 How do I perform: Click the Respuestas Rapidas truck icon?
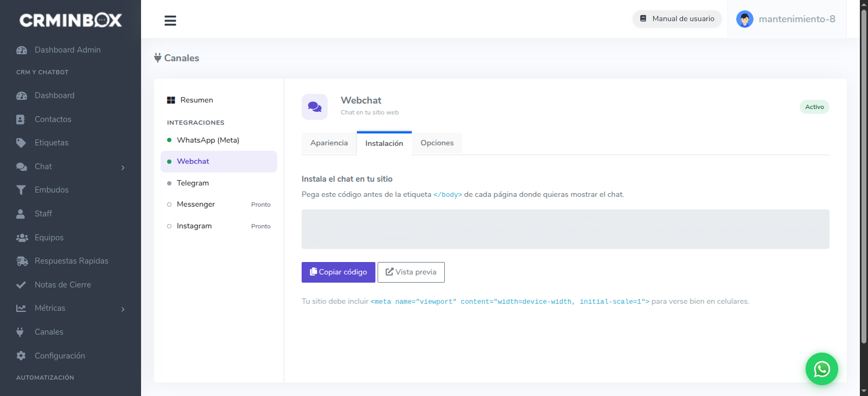click(22, 261)
